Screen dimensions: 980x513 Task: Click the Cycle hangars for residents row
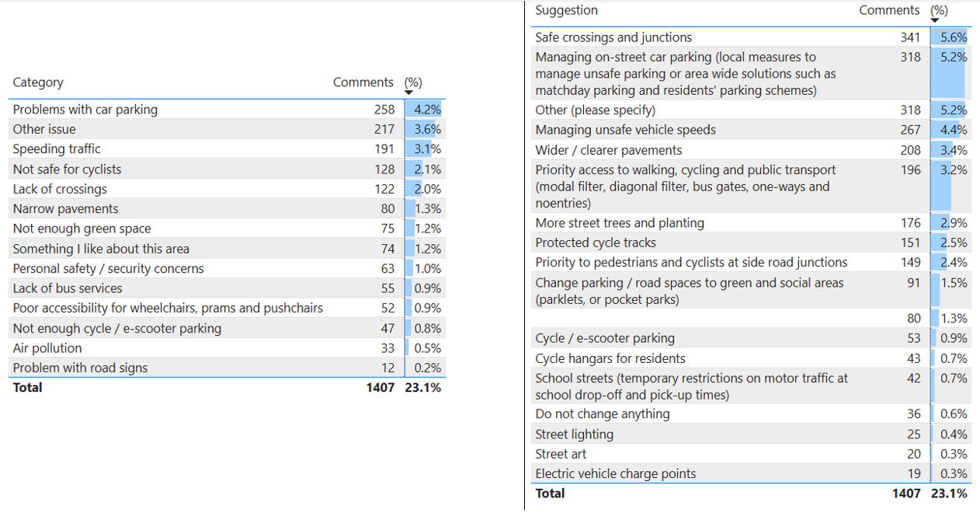(610, 358)
